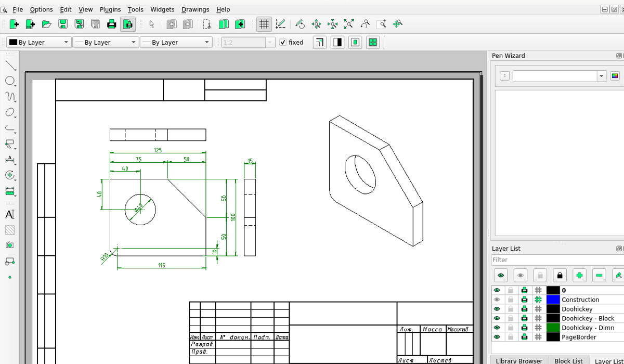The height and width of the screenshot is (364, 624).
Task: Select the Circle tool
Action: pos(10,81)
